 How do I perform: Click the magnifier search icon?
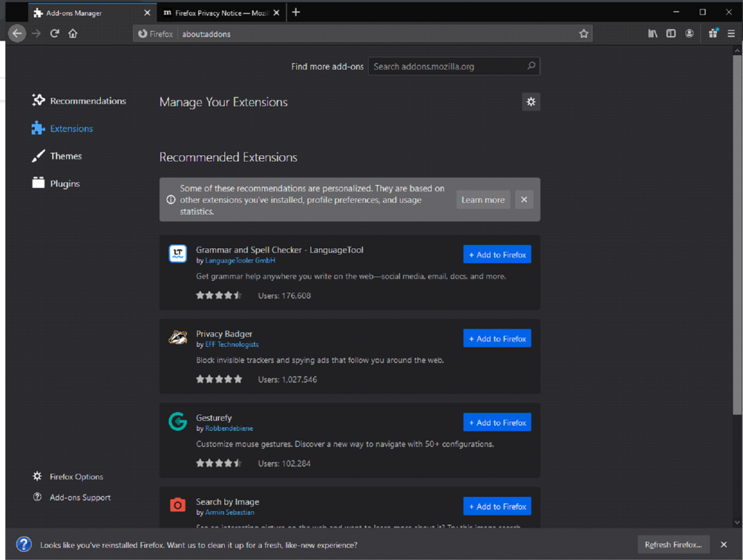point(531,66)
